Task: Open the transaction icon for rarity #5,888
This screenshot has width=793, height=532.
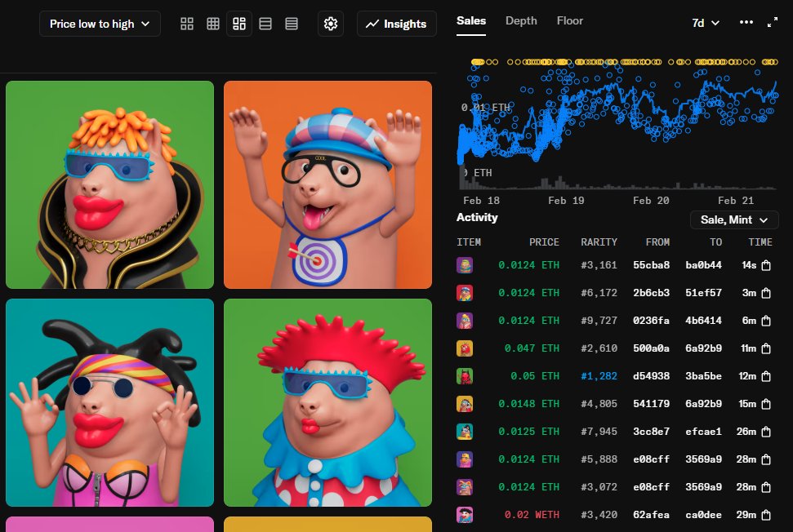Action: pyautogui.click(x=766, y=459)
